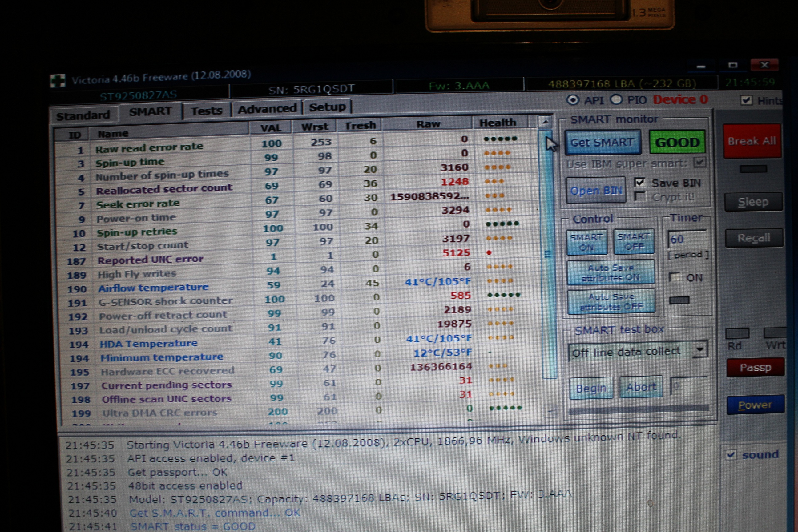Click the VAL column header
Image resolution: width=798 pixels, height=532 pixels.
point(271,128)
